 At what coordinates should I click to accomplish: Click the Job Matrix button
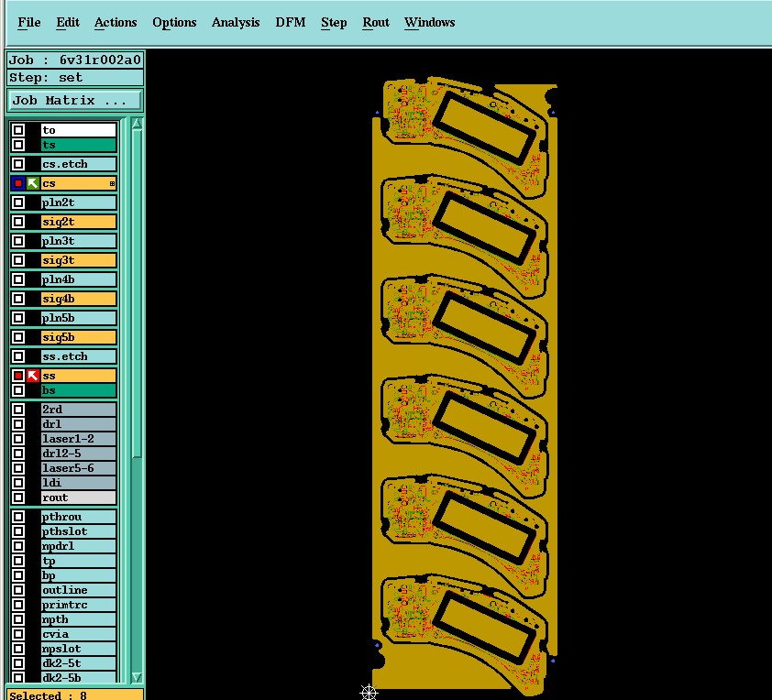coord(75,101)
